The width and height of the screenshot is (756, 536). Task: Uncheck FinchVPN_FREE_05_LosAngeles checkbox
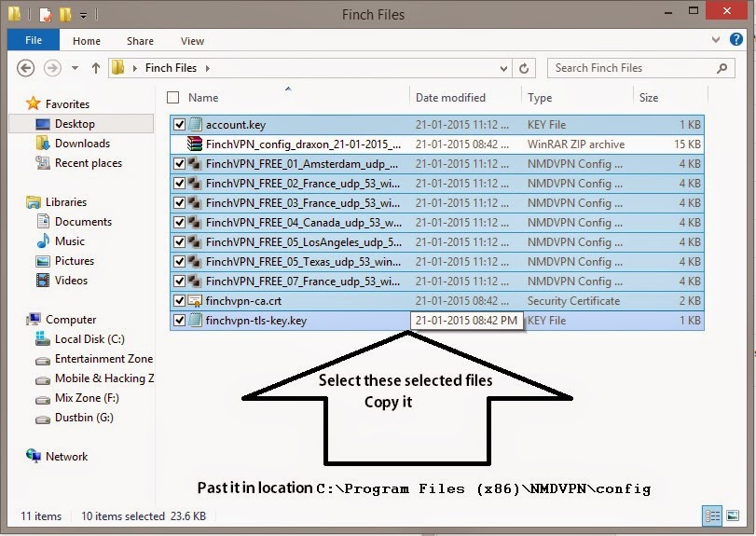click(x=179, y=241)
